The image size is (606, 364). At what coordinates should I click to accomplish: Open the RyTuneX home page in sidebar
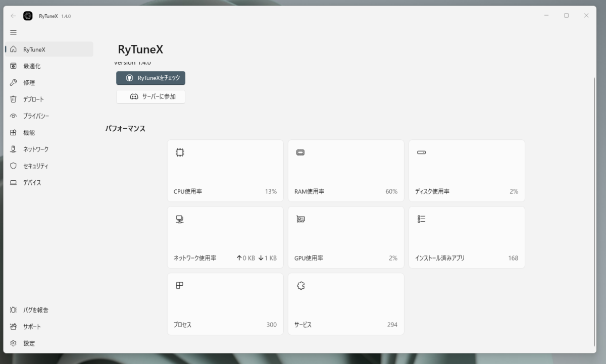49,49
